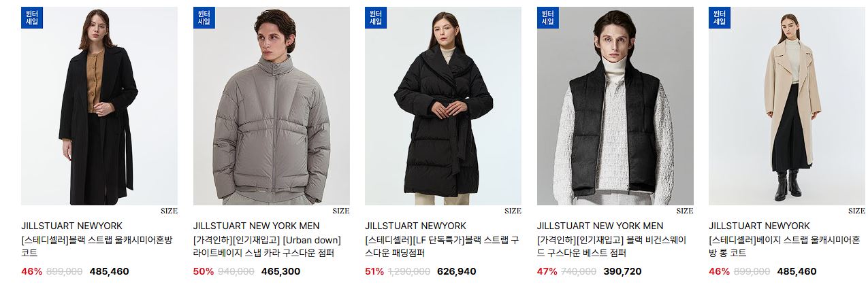Open the black down vest product image
Screen dimensions: 868x293
[x=615, y=106]
